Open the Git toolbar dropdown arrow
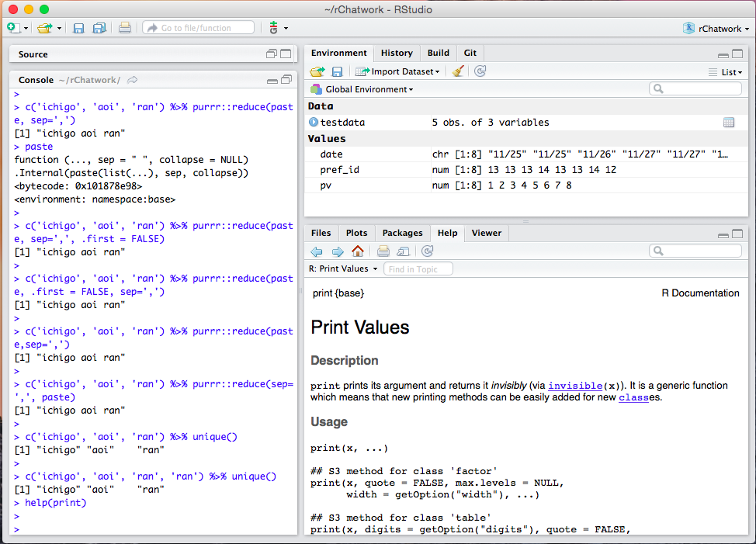756x544 pixels. [x=286, y=29]
